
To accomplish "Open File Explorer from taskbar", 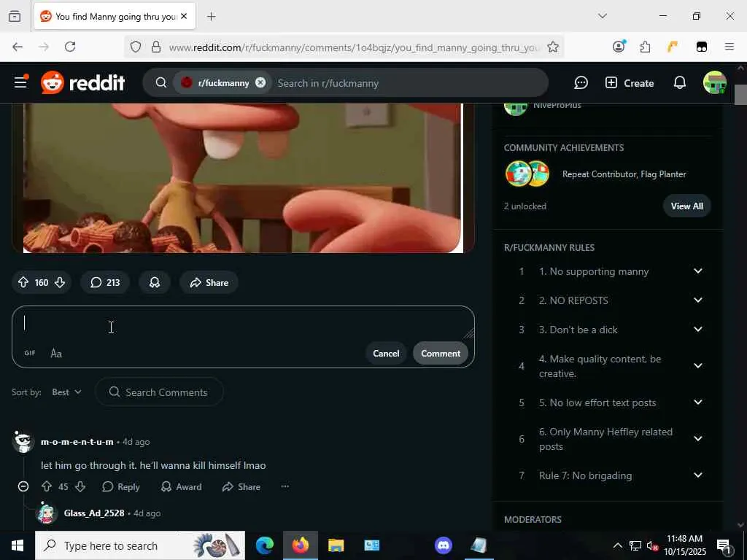I will (336, 545).
